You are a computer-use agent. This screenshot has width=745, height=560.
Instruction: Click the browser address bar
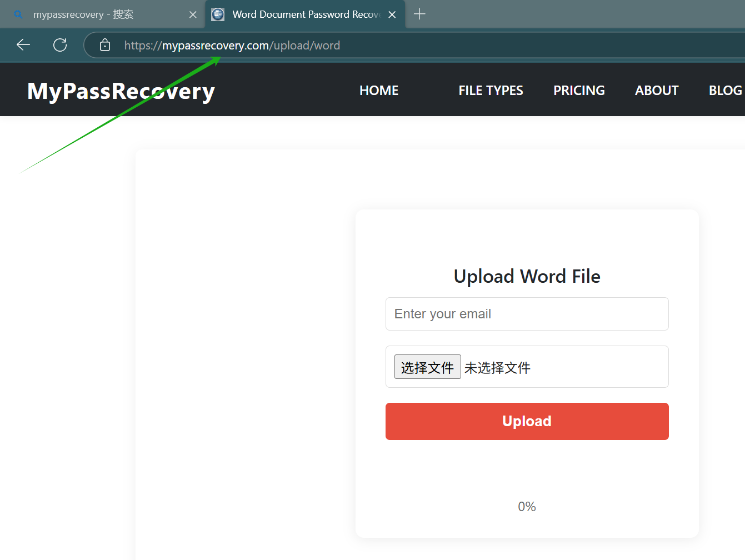tap(278, 45)
